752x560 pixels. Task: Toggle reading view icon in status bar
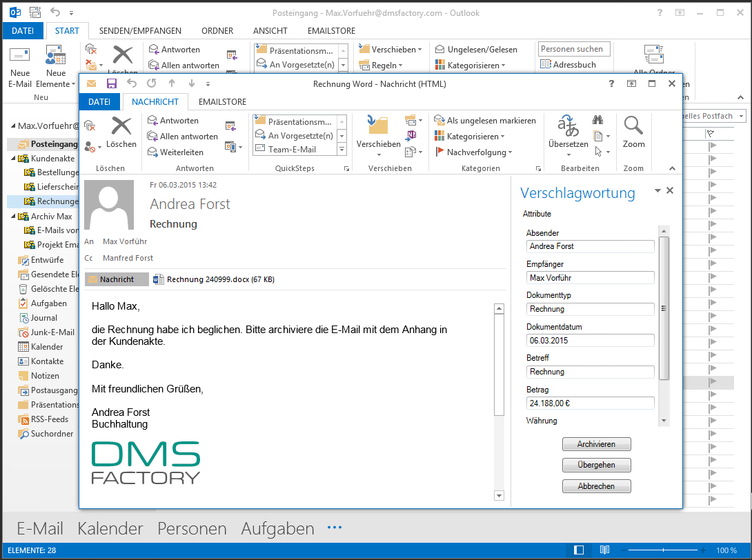coord(604,550)
